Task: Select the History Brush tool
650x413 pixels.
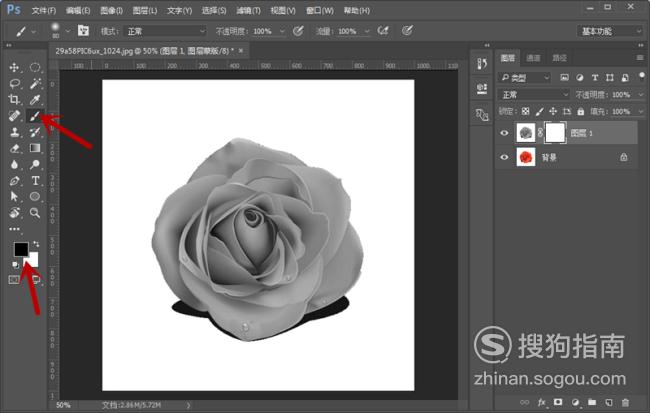Action: tap(35, 132)
